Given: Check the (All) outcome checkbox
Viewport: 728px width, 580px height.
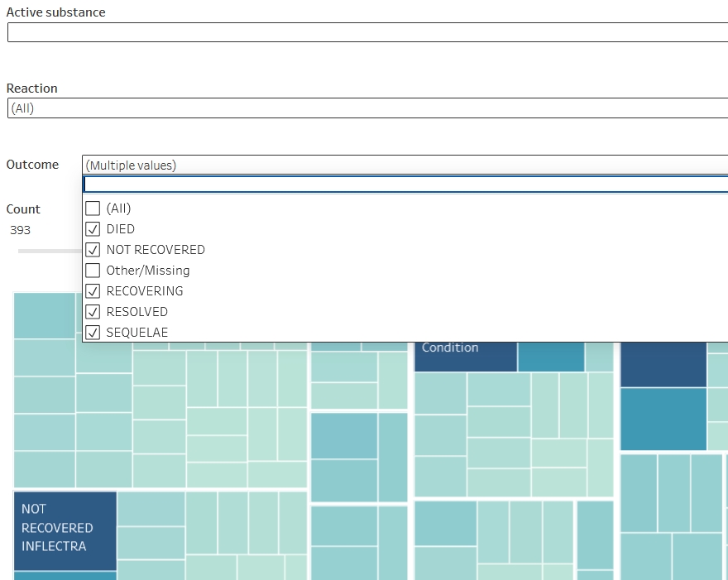Looking at the screenshot, I should (x=93, y=208).
